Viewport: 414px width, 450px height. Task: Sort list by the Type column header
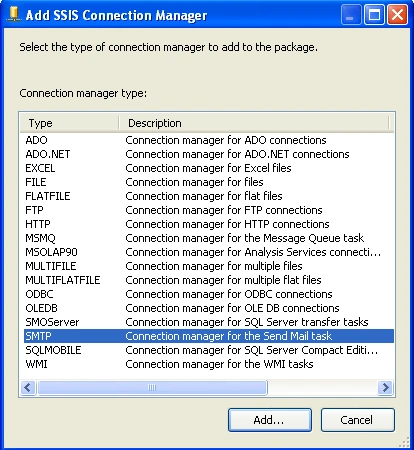tap(69, 123)
